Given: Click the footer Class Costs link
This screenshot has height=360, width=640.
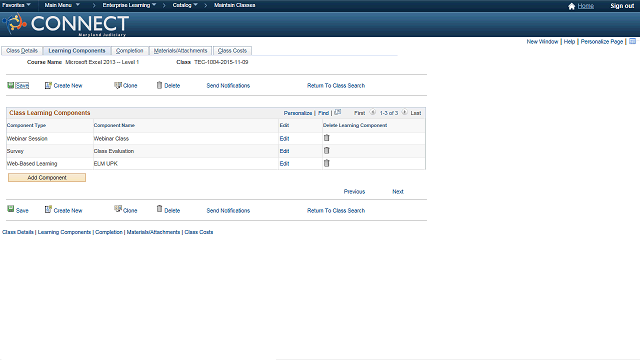Looking at the screenshot, I should (x=199, y=232).
